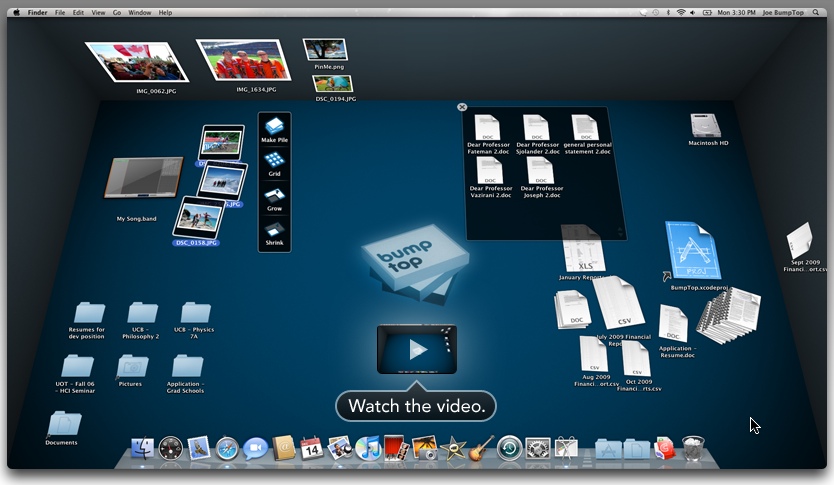
Task: Open Spotlight search in menu bar
Action: pos(816,12)
